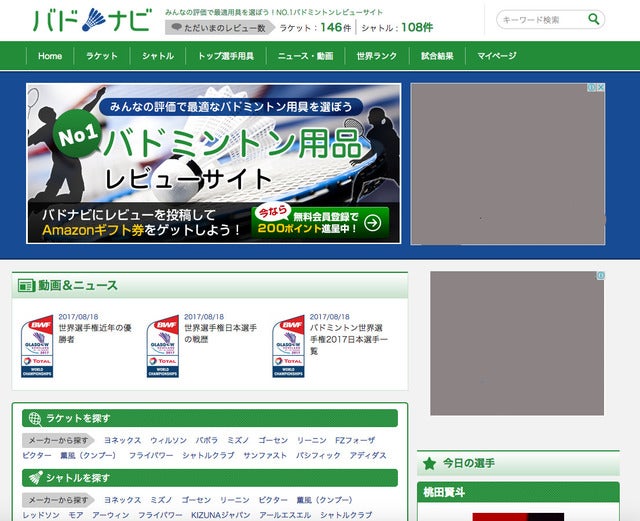
Task: Select racket maker ミズノ
Action: (238, 440)
